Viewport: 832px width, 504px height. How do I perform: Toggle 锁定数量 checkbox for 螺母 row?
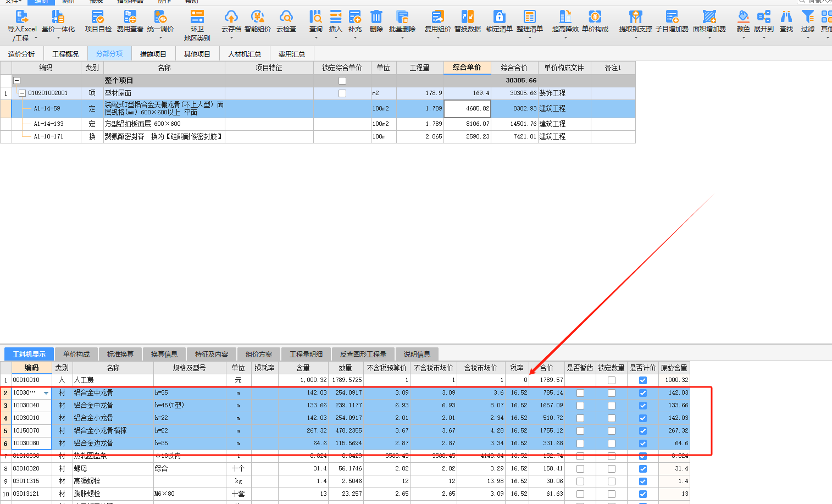(x=612, y=469)
